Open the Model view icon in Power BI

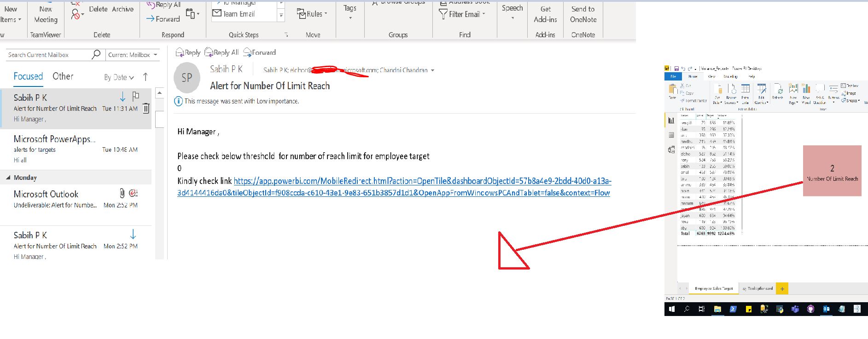click(671, 149)
